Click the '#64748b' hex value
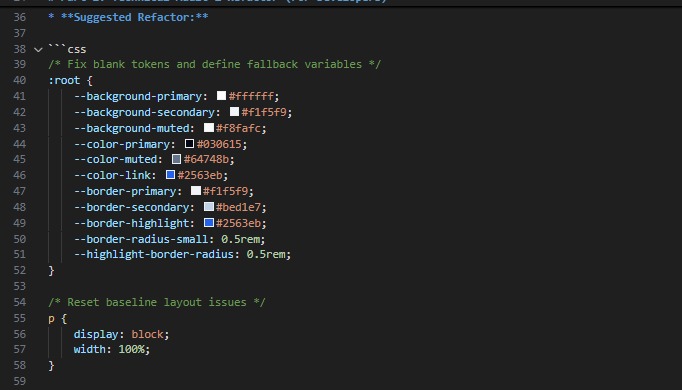Viewport: 682px width, 390px height. pyautogui.click(x=206, y=160)
